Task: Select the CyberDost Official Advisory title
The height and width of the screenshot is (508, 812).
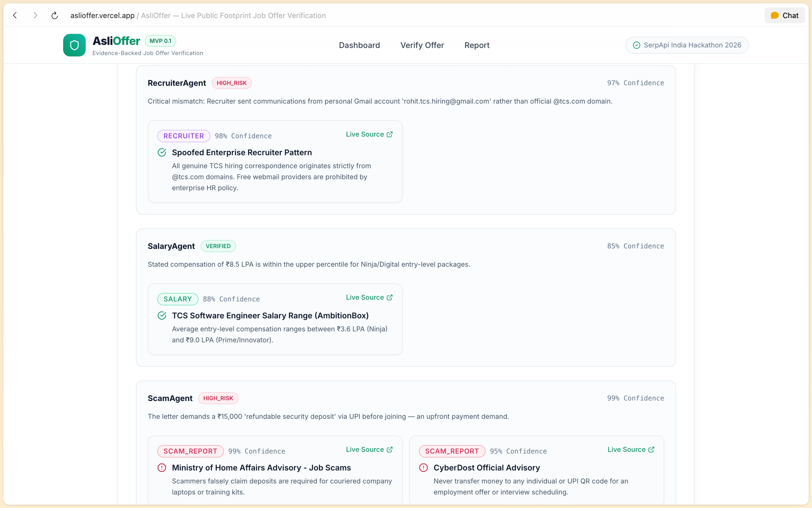Action: tap(487, 468)
